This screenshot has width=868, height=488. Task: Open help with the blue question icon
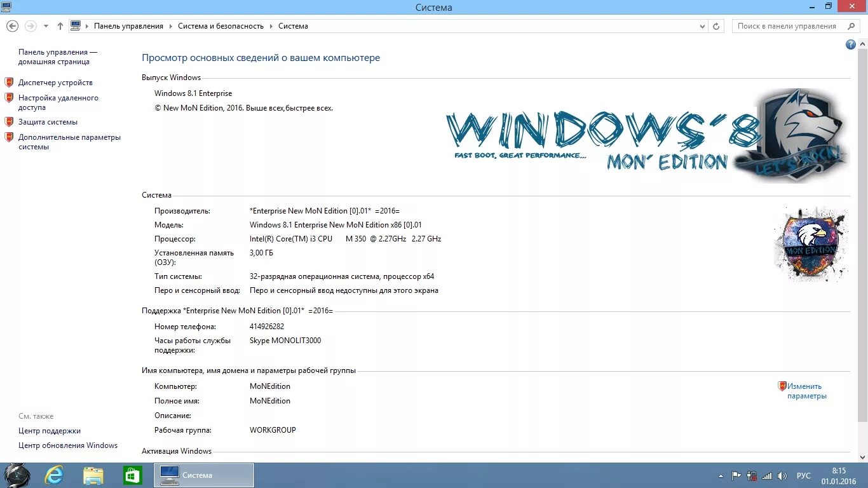851,44
